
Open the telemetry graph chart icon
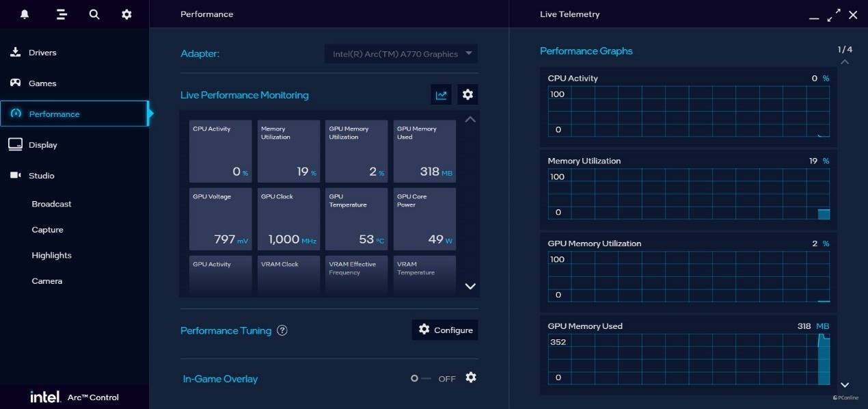point(442,95)
